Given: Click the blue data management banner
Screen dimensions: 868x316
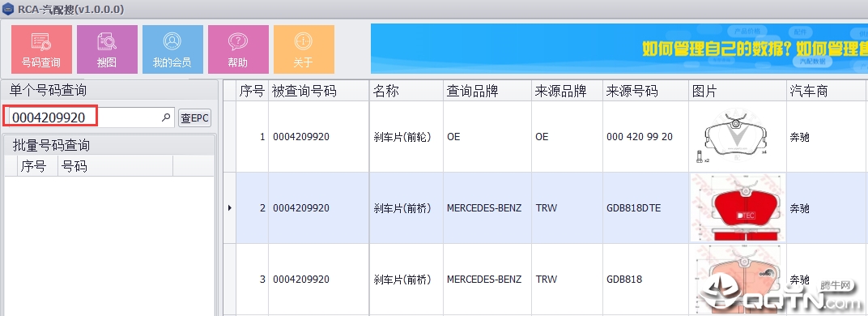Looking at the screenshot, I should [619, 49].
